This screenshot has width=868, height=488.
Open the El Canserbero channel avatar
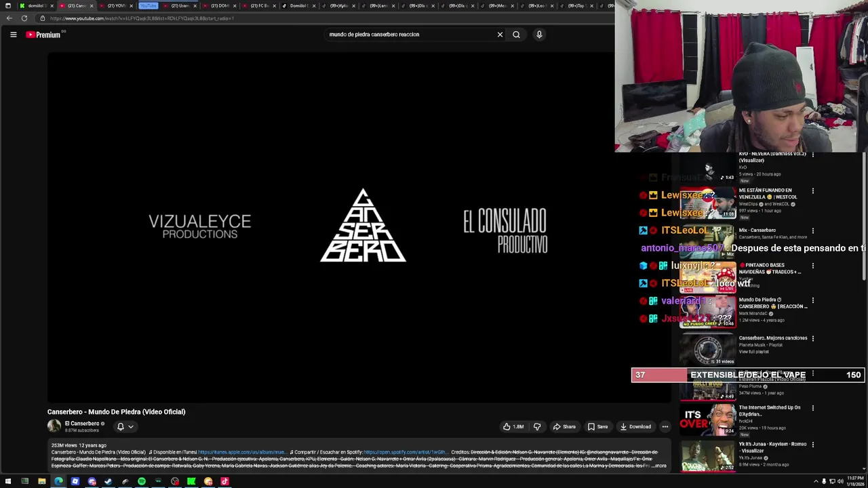[54, 426]
